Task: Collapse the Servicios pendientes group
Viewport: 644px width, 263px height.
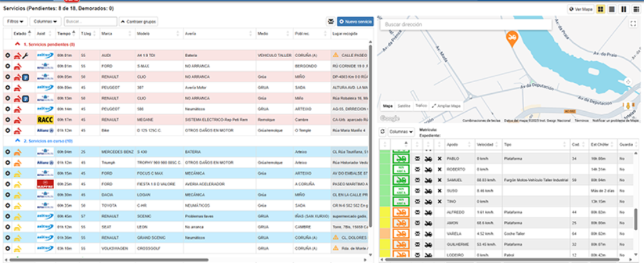Action: tap(17, 44)
